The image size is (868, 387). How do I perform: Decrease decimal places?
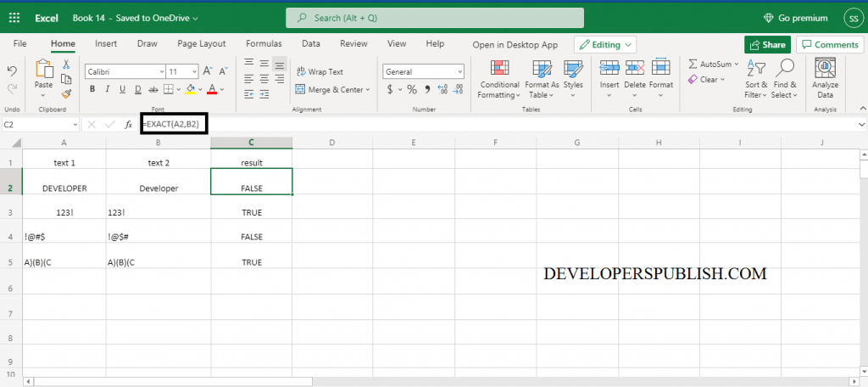point(458,89)
